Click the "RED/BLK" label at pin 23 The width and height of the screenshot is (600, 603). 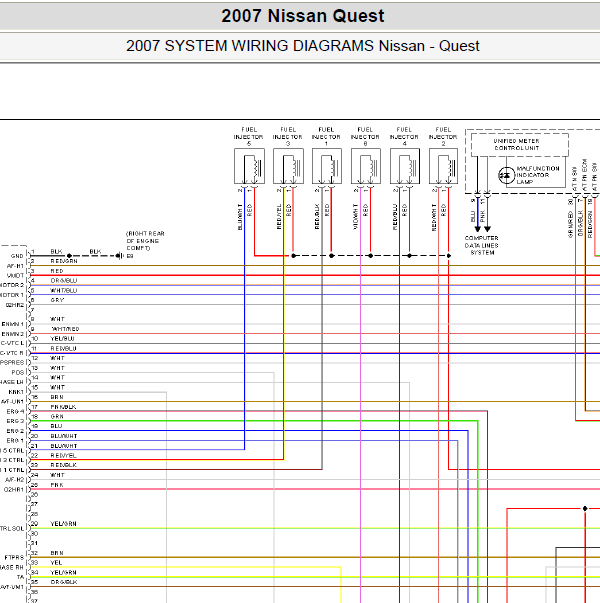(x=63, y=465)
